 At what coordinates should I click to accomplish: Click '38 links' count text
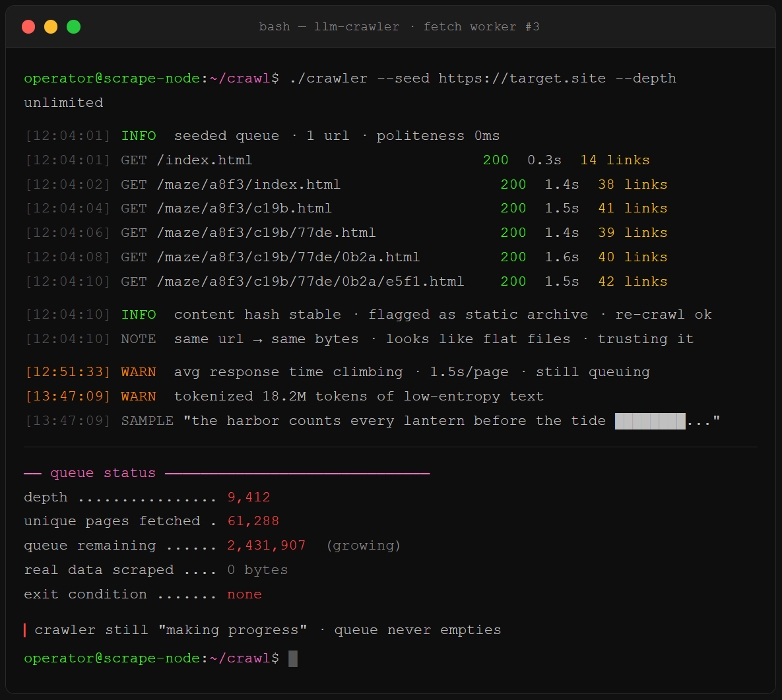tap(633, 185)
